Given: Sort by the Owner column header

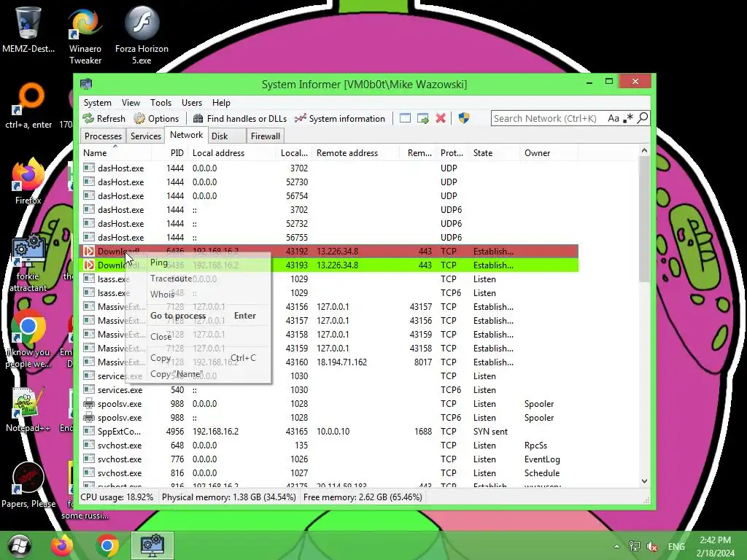Looking at the screenshot, I should (x=549, y=153).
